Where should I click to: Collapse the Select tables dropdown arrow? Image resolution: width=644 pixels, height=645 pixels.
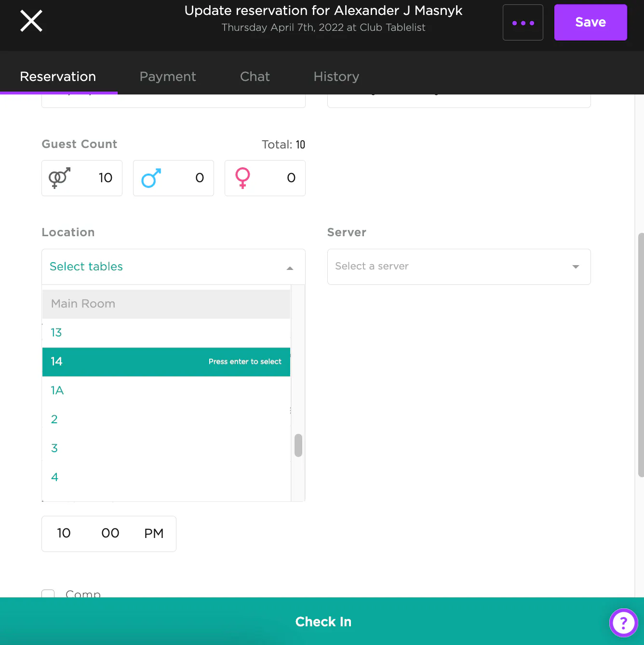[x=290, y=268]
